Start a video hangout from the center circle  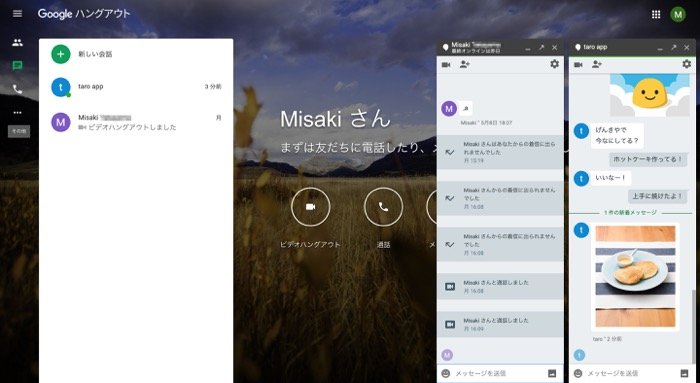click(311, 207)
